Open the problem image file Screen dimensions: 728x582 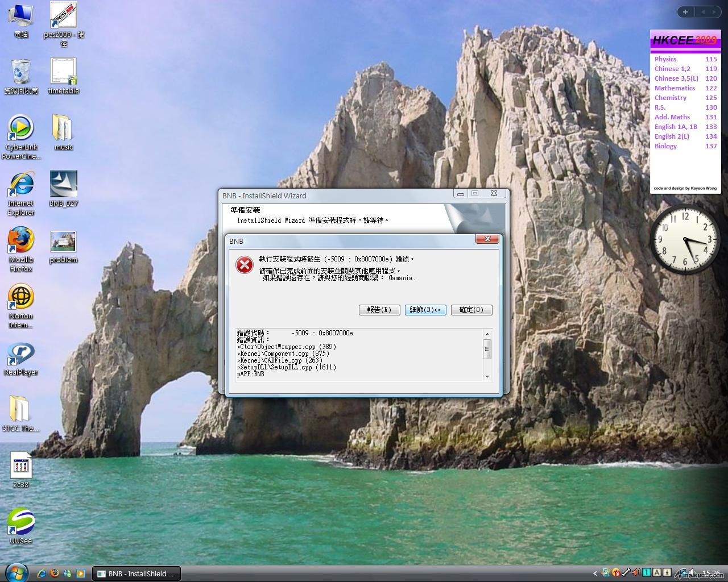pos(63,247)
